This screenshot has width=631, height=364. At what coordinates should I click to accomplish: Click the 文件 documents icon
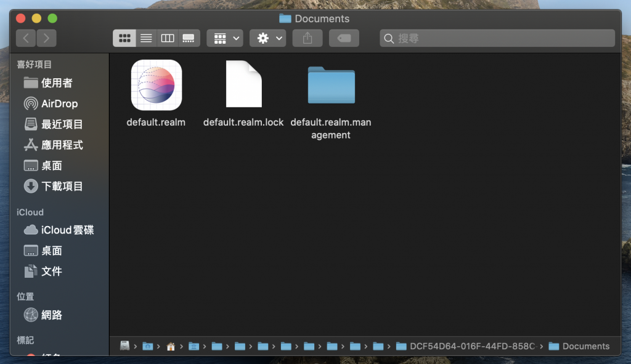[31, 271]
